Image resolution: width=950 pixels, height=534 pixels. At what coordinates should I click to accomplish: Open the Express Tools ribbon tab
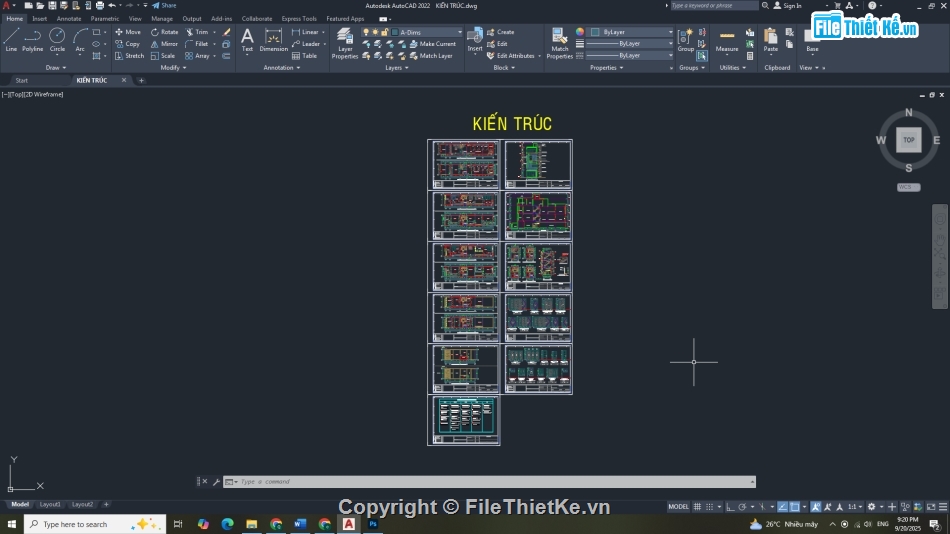tap(299, 19)
